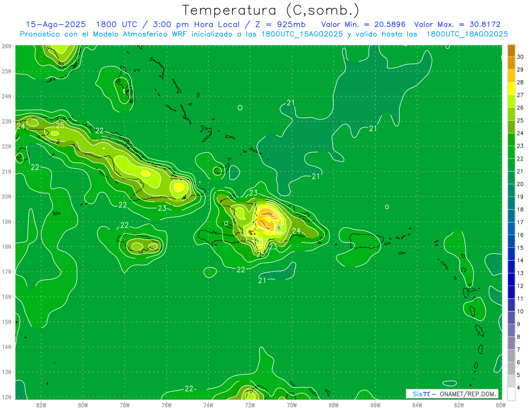Select the '15-Ago-2025' date text
This screenshot has width=532, height=411.
pos(55,25)
